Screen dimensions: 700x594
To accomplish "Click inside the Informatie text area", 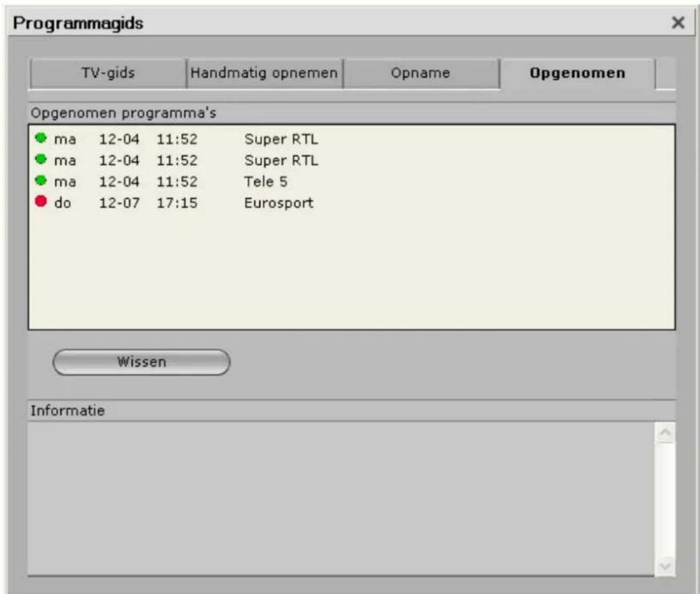I will (341, 499).
